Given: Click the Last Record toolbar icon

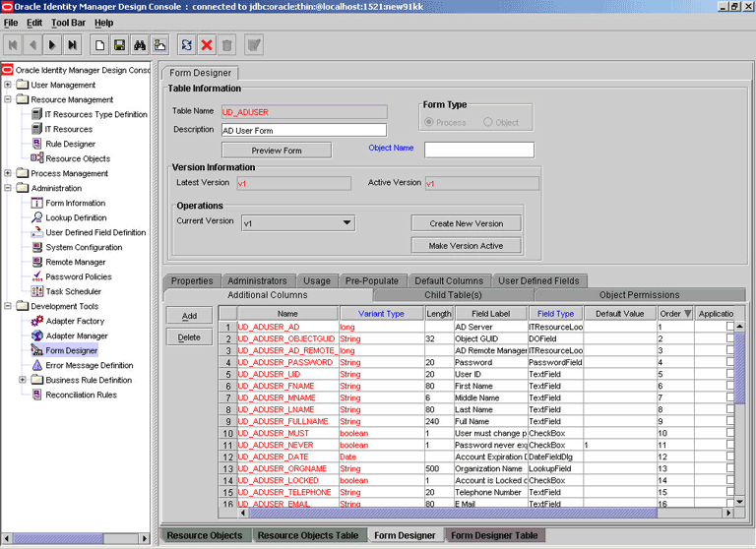Looking at the screenshot, I should (x=72, y=45).
